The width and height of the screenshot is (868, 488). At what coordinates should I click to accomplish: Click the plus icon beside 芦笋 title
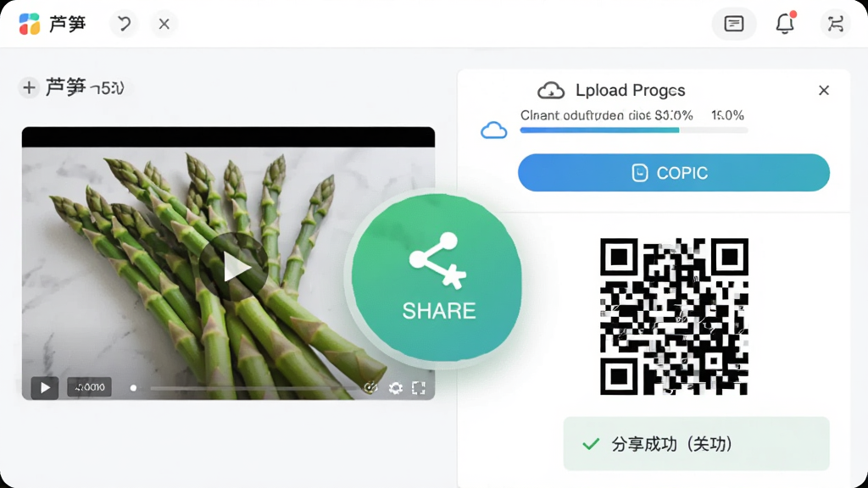tap(29, 87)
